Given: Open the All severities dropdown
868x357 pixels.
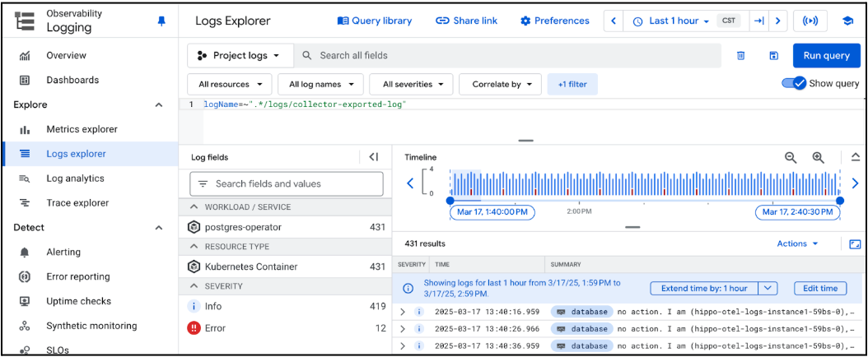Looking at the screenshot, I should coord(411,85).
